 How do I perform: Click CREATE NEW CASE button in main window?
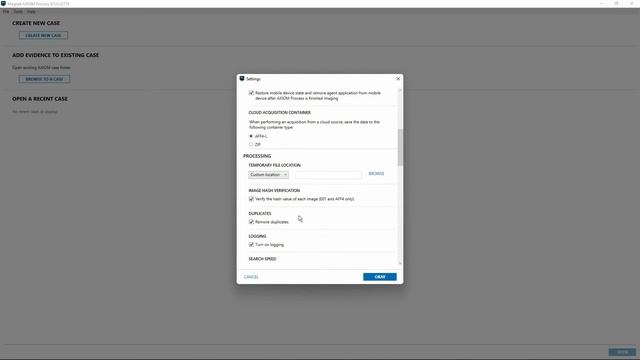point(43,36)
